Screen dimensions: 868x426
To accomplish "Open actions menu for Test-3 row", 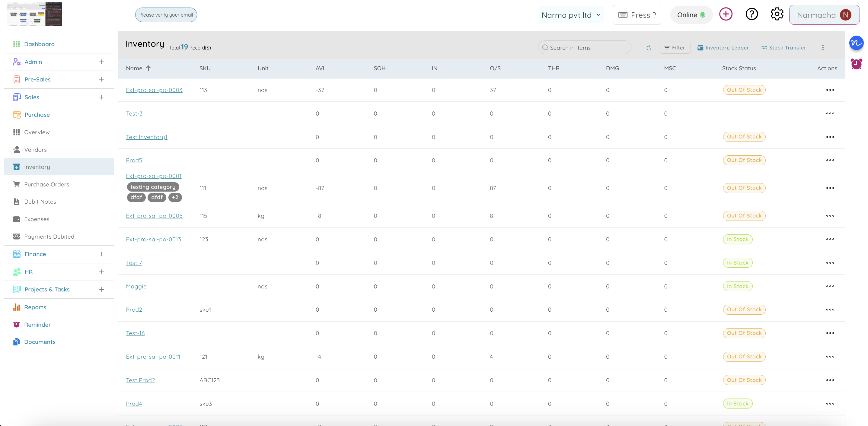I will pos(830,113).
